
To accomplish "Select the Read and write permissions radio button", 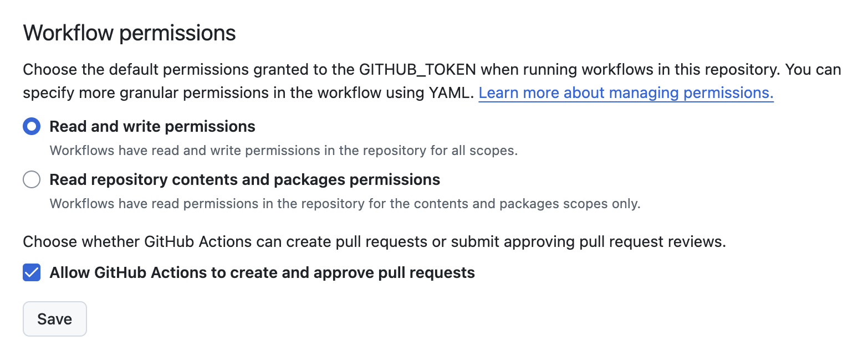I will 32,126.
